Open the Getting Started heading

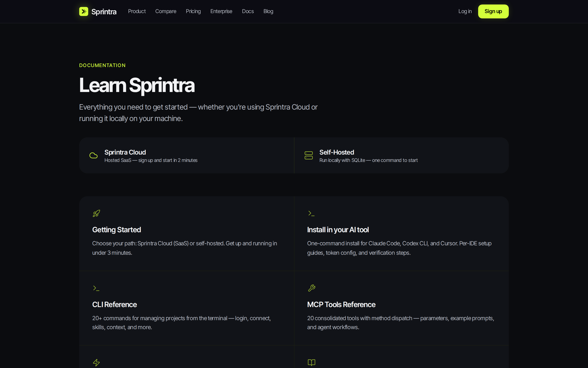[116, 230]
